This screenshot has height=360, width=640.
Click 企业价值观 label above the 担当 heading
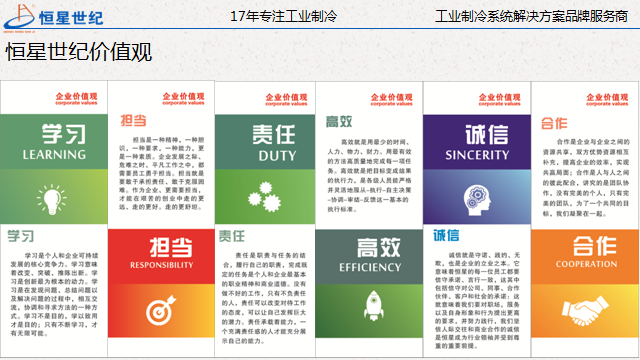[183, 98]
